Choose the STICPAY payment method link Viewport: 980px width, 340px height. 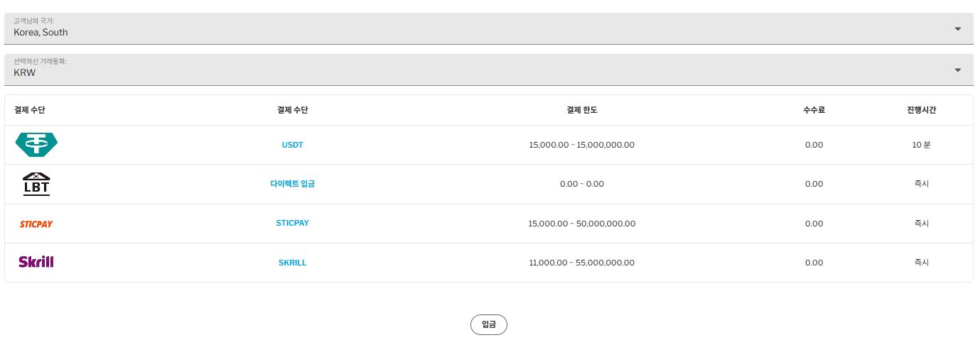tap(292, 223)
